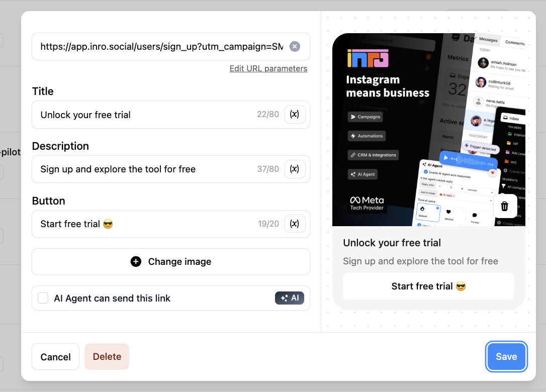Viewport: 546px width, 392px height.
Task: Enable AI Agent can send this link
Action: tap(43, 298)
